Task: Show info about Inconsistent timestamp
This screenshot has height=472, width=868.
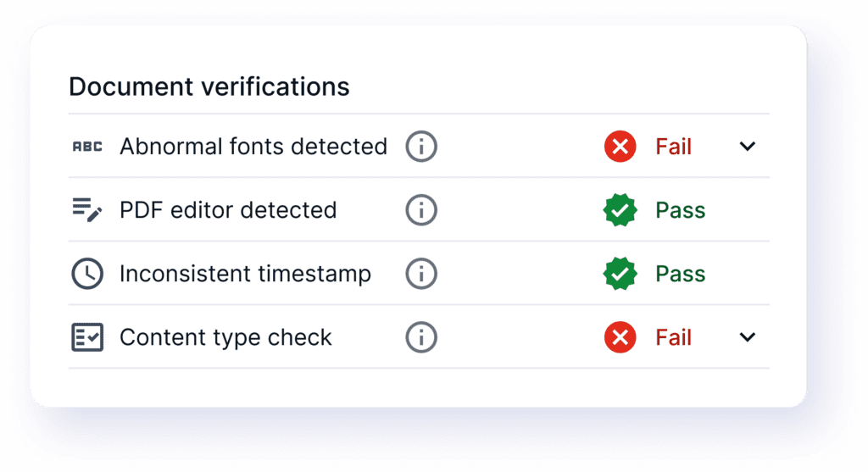Action: (421, 274)
